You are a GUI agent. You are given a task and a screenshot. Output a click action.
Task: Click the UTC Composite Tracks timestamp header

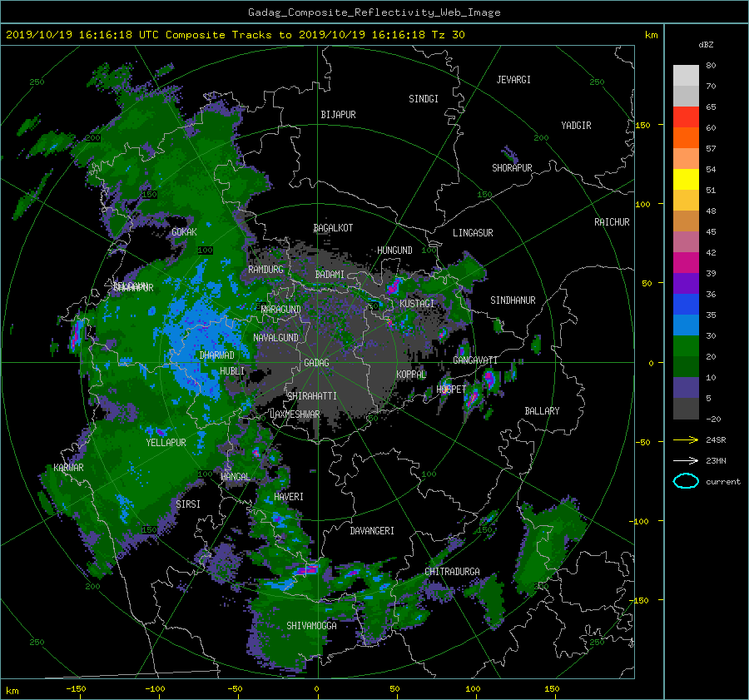coord(235,35)
